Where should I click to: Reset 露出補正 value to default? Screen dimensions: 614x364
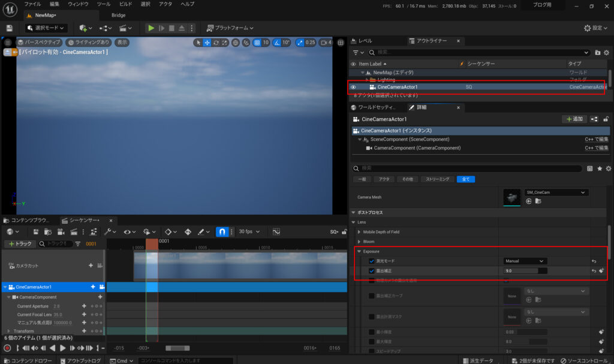[x=594, y=271]
